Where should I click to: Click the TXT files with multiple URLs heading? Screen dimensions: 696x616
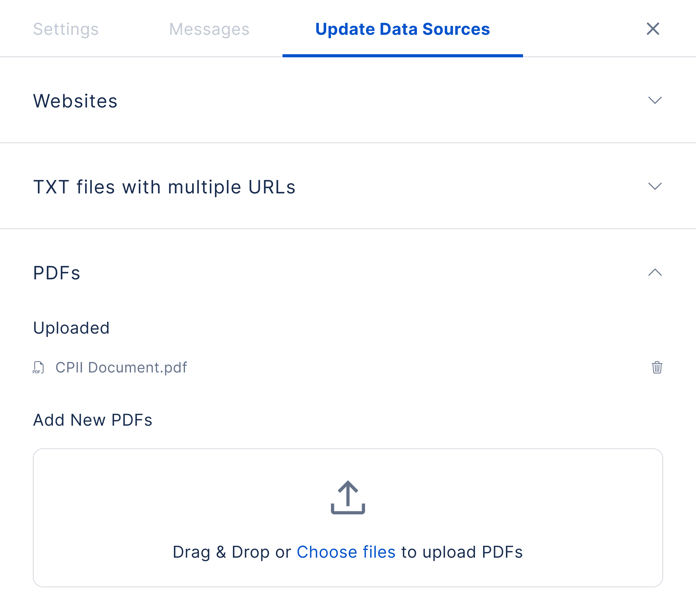click(x=164, y=187)
